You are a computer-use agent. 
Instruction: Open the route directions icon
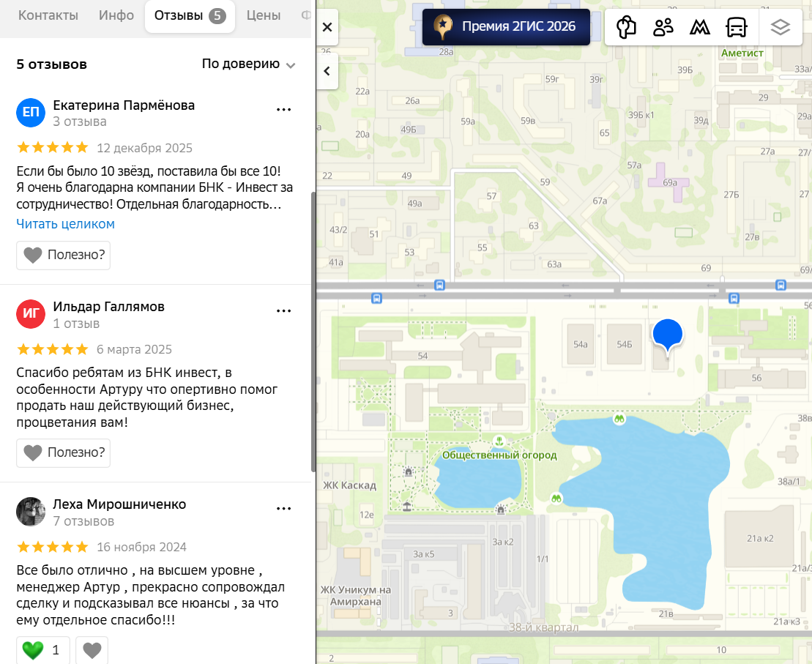tap(626, 27)
